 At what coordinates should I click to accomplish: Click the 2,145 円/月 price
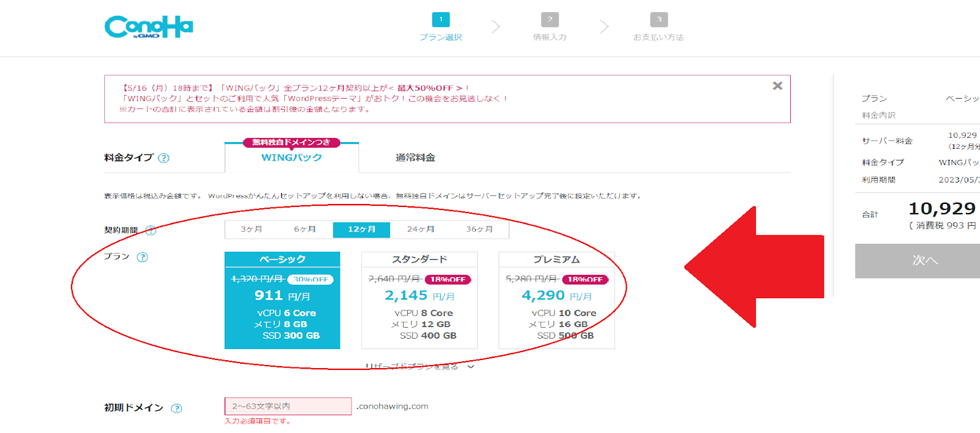[x=420, y=295]
